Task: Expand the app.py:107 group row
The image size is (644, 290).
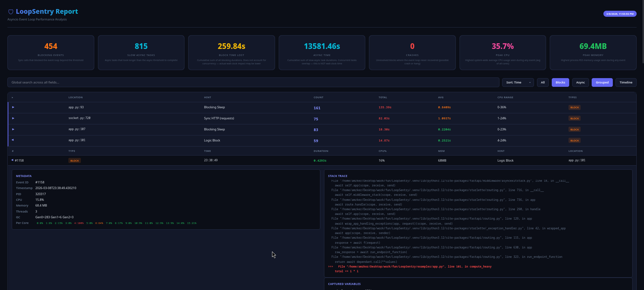Action: coord(13,129)
